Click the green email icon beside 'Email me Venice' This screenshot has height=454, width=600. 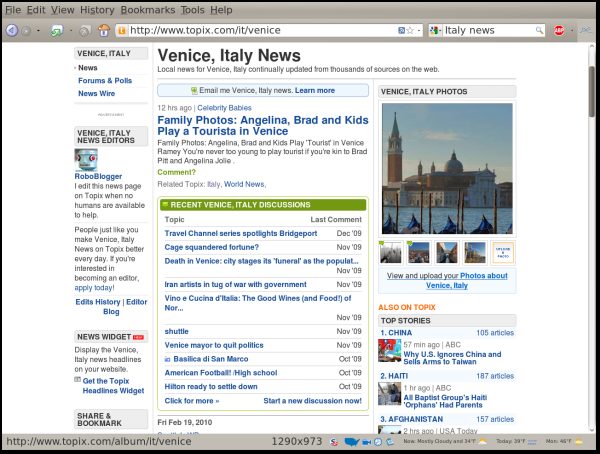194,91
